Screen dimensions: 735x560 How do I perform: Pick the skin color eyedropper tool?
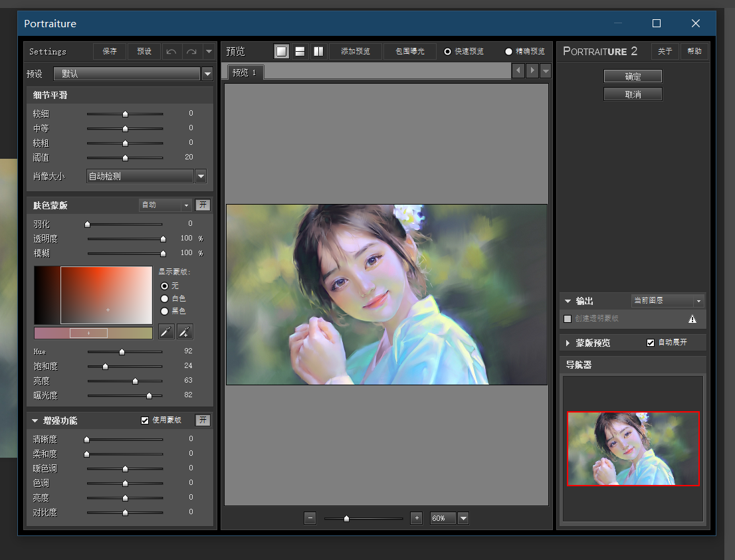(166, 332)
